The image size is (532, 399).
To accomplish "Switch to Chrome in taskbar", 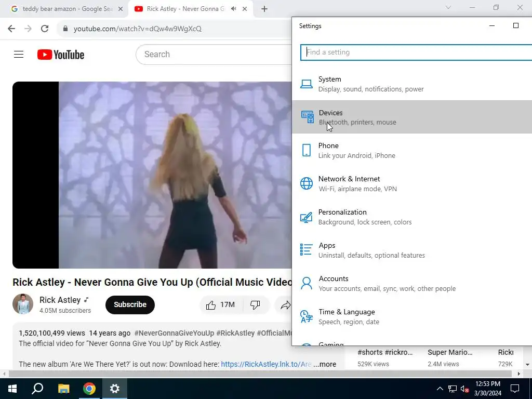I will tap(89, 389).
